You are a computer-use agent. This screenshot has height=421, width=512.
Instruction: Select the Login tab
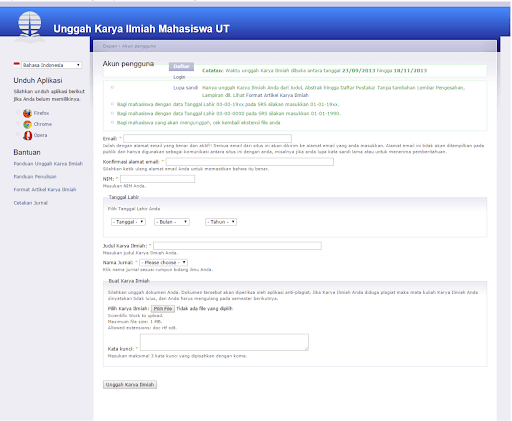(x=179, y=77)
